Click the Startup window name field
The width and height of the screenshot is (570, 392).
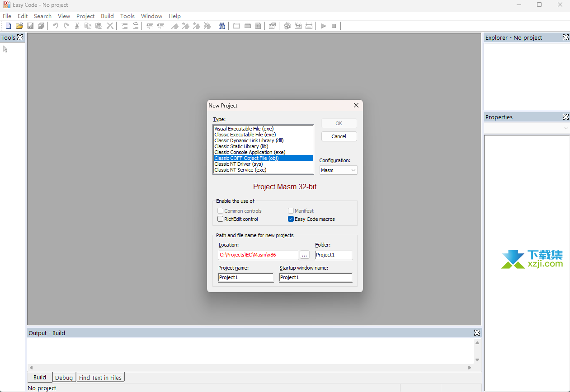[x=316, y=277]
